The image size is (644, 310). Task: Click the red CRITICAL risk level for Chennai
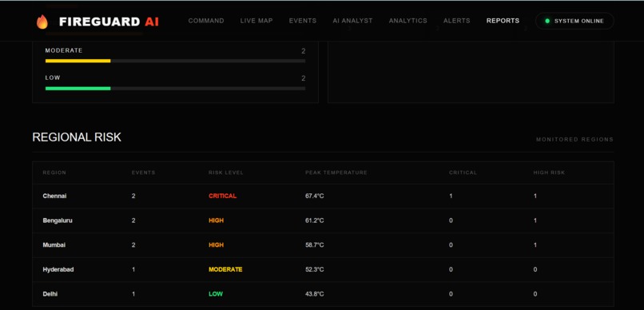click(223, 197)
